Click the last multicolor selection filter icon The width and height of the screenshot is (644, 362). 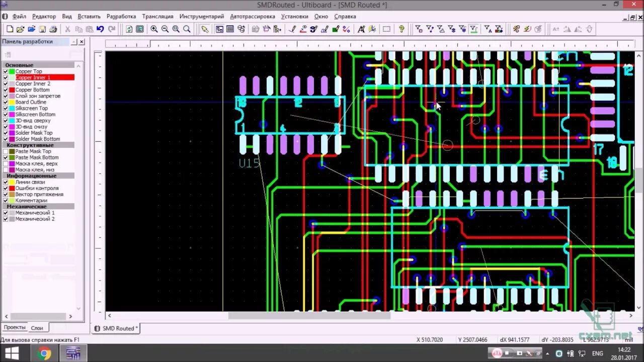tap(499, 29)
